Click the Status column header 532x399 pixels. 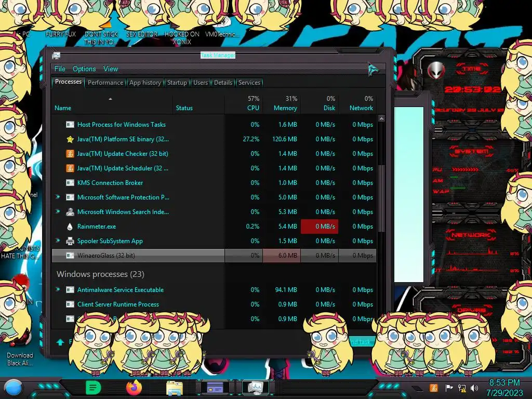199,103
